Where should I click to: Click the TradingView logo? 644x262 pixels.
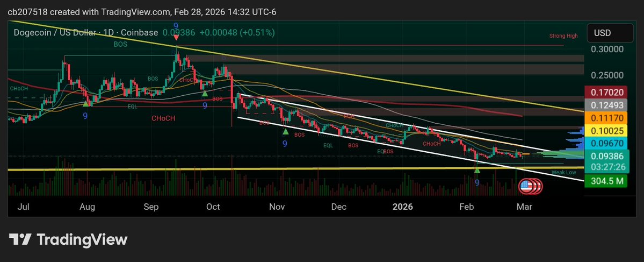click(x=68, y=239)
